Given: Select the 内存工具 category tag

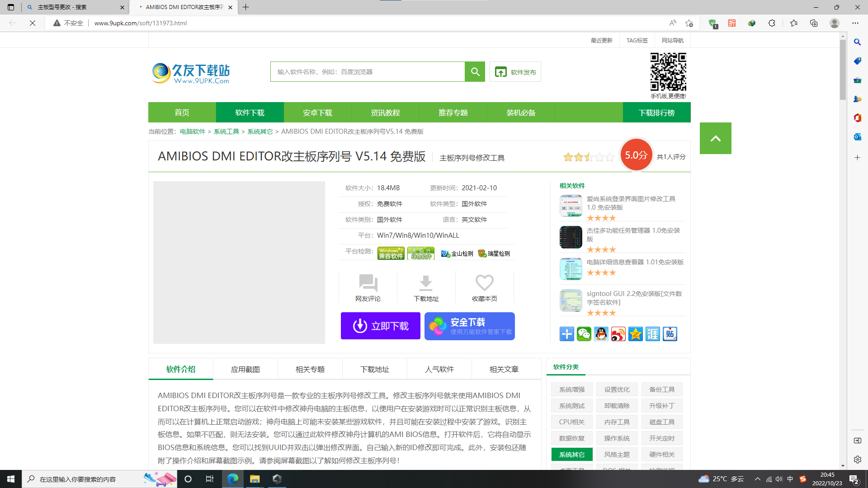Looking at the screenshot, I should coord(617,422).
